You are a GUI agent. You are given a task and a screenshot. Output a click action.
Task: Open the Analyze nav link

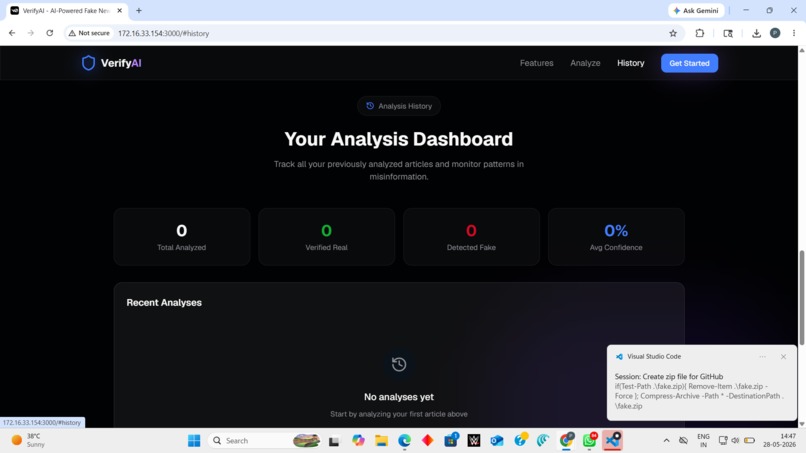coord(585,63)
